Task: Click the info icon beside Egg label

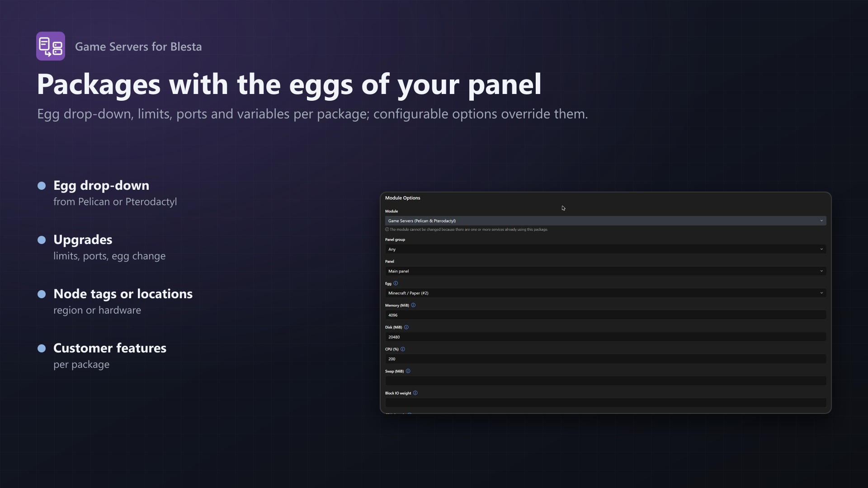Action: [x=396, y=283]
